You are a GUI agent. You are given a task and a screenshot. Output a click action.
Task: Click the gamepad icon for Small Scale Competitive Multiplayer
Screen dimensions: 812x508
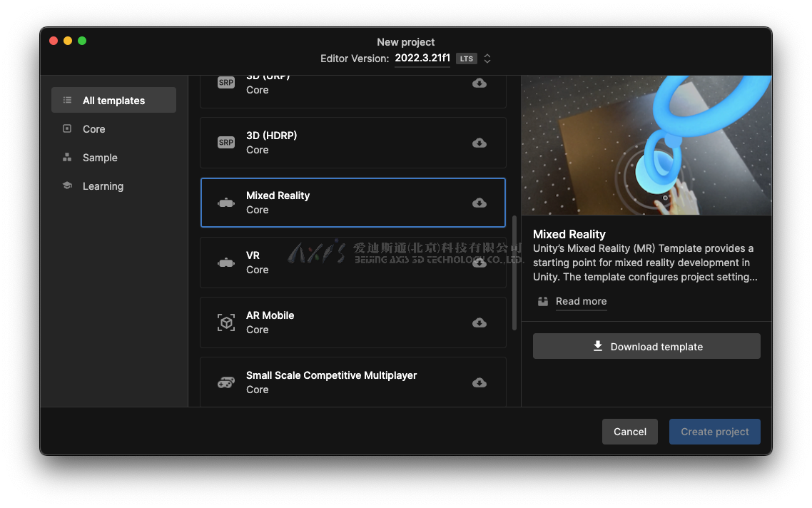click(x=226, y=382)
